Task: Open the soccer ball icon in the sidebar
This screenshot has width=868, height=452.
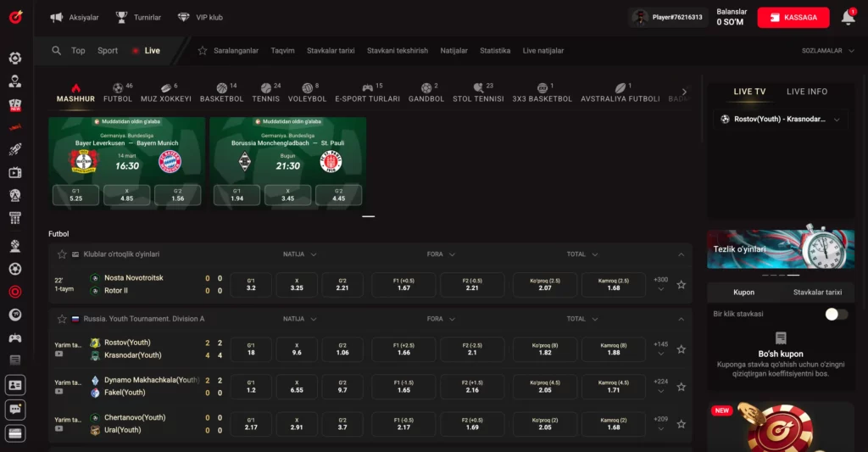Action: point(15,269)
